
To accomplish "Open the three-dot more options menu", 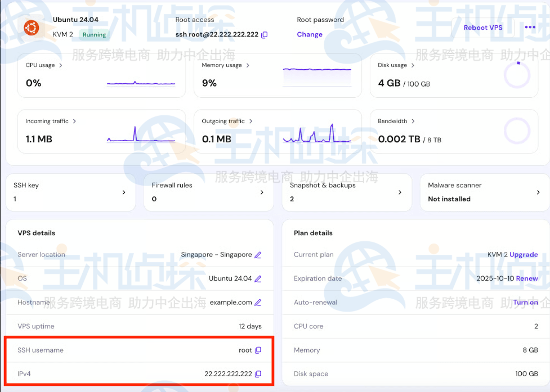I will (530, 28).
